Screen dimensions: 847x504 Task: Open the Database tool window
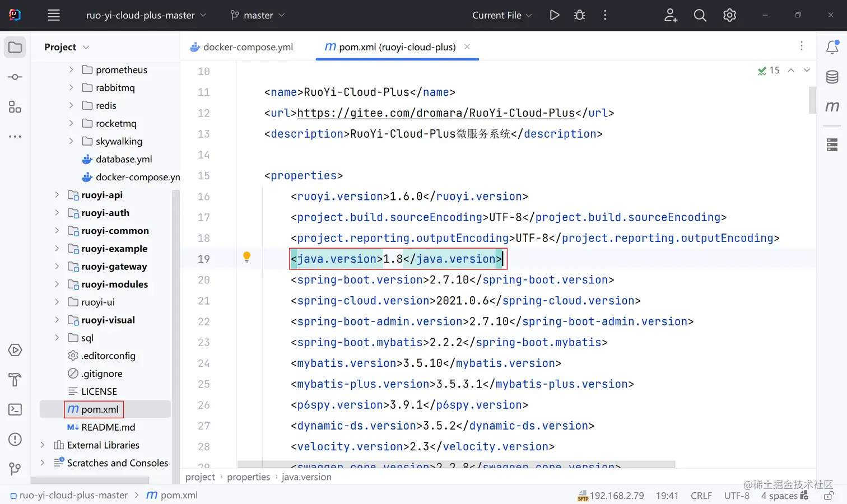(x=832, y=77)
